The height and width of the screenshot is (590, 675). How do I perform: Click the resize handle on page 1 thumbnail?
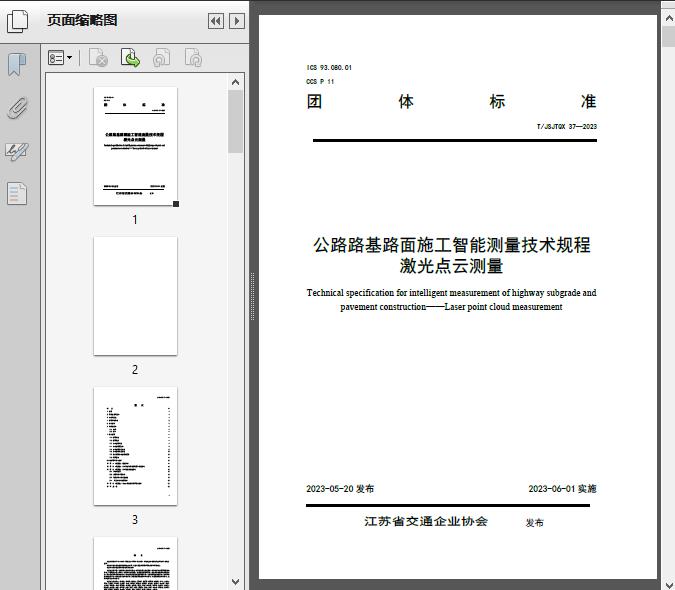176,204
